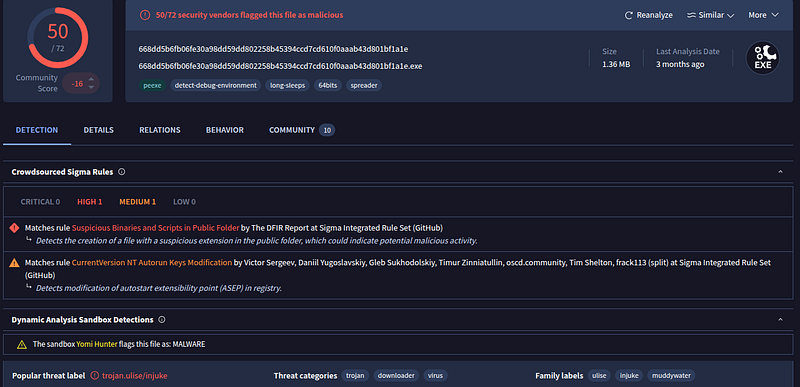The image size is (800, 387).
Task: Filter by CRITICAL 0 severity
Action: click(x=40, y=202)
